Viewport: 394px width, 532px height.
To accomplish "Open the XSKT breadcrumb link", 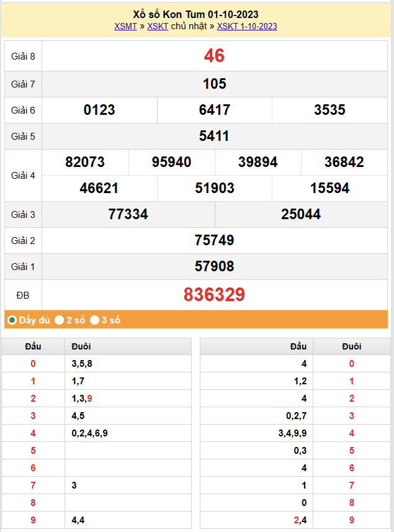I will (158, 26).
